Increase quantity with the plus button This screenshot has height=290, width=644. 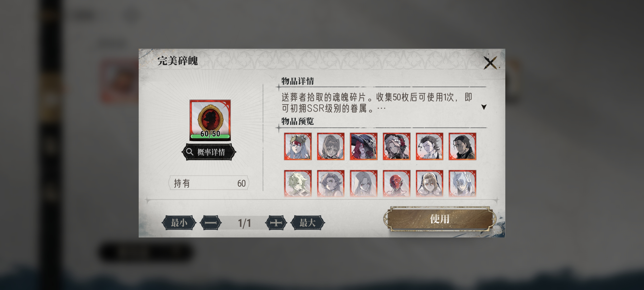pyautogui.click(x=276, y=223)
